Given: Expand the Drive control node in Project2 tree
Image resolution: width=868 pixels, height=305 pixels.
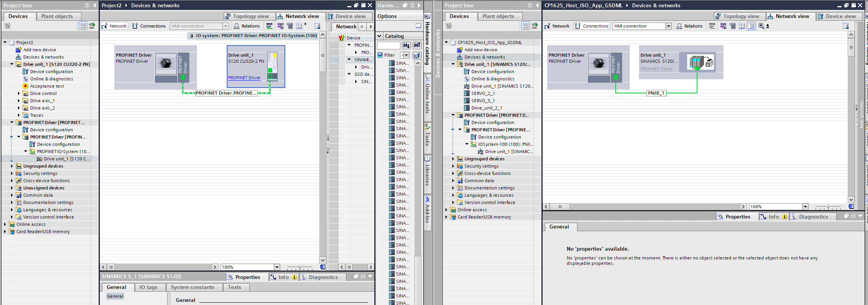Looking at the screenshot, I should coord(19,93).
